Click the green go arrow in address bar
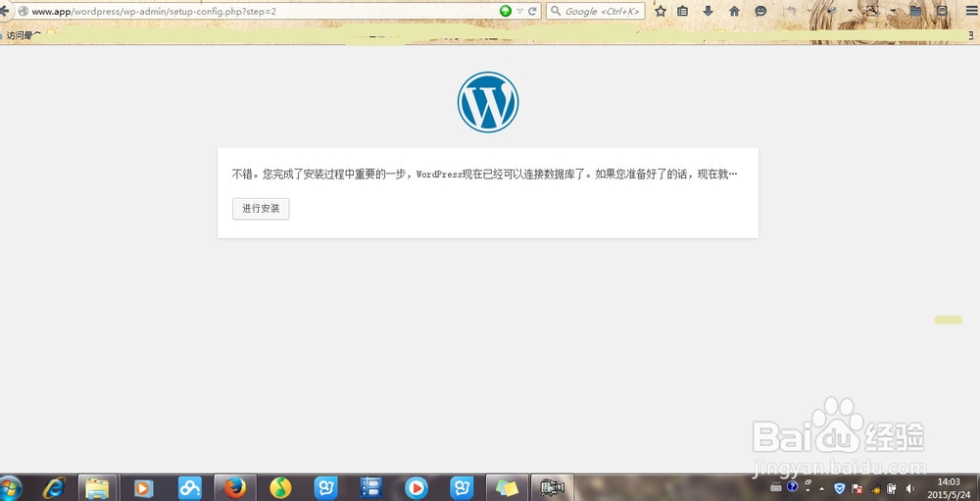Image resolution: width=980 pixels, height=501 pixels. coord(505,11)
